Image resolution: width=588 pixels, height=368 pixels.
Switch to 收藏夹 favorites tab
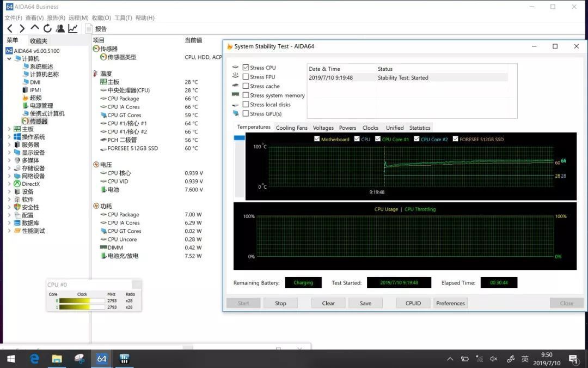click(39, 41)
